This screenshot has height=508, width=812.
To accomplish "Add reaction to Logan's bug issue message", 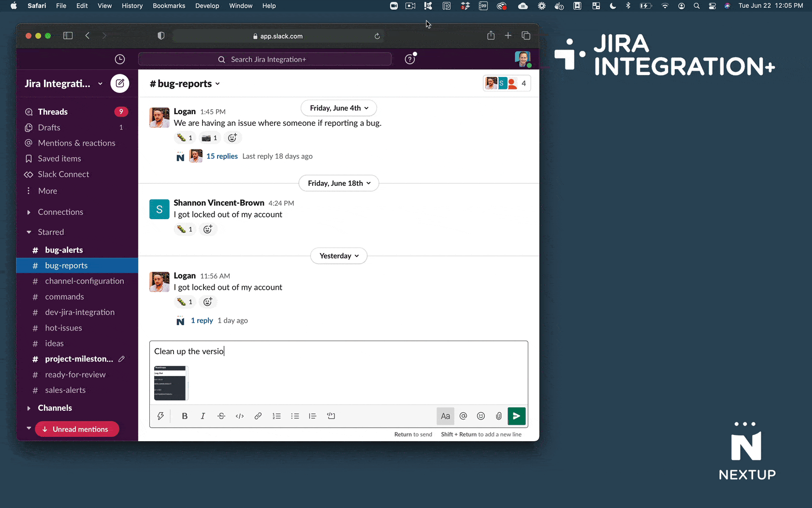I will click(232, 138).
